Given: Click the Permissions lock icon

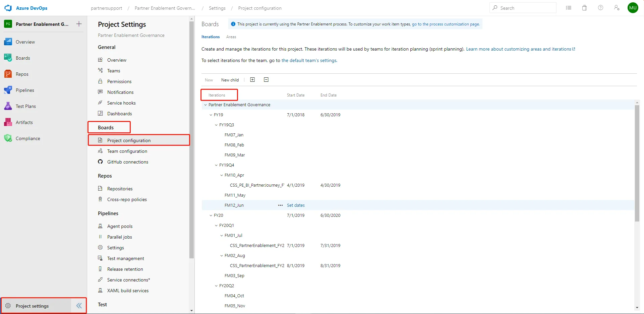Looking at the screenshot, I should 100,81.
